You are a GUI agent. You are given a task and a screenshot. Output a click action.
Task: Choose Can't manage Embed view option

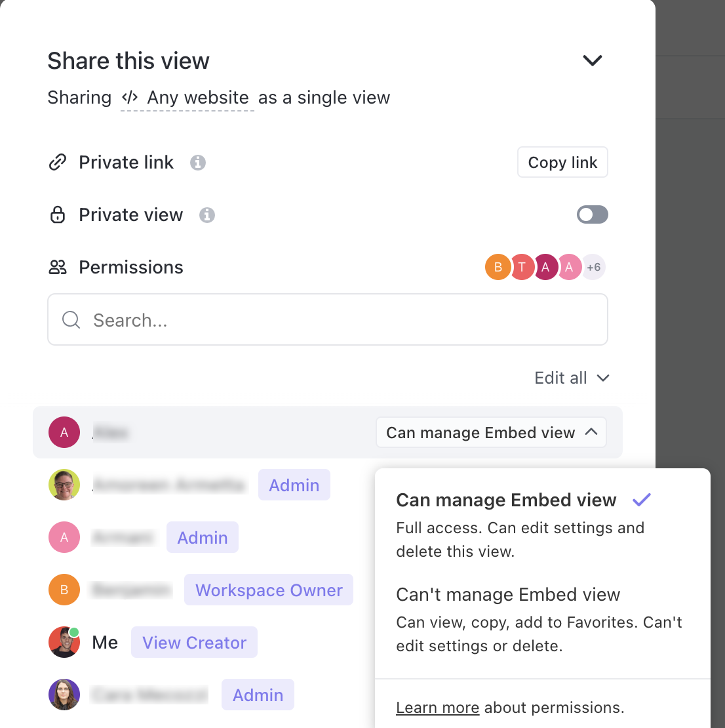(x=508, y=595)
